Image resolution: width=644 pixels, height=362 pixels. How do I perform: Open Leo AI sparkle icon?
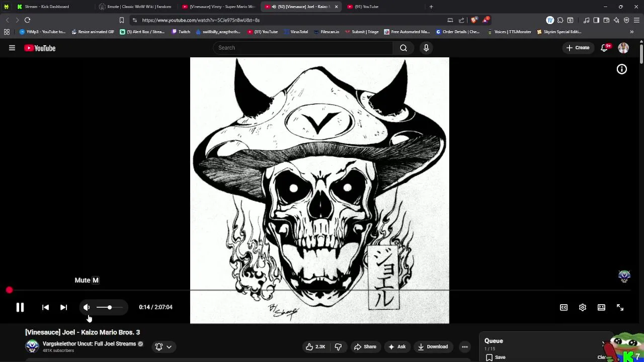point(616,20)
